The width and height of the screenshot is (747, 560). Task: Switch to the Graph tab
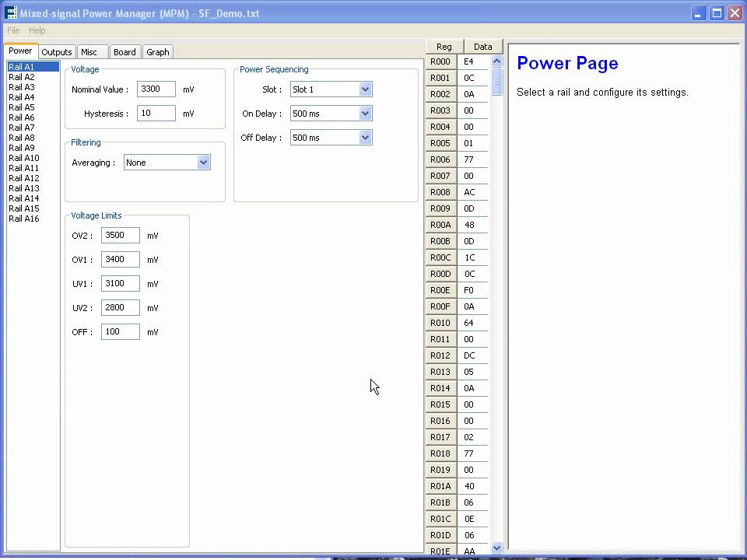coord(158,52)
